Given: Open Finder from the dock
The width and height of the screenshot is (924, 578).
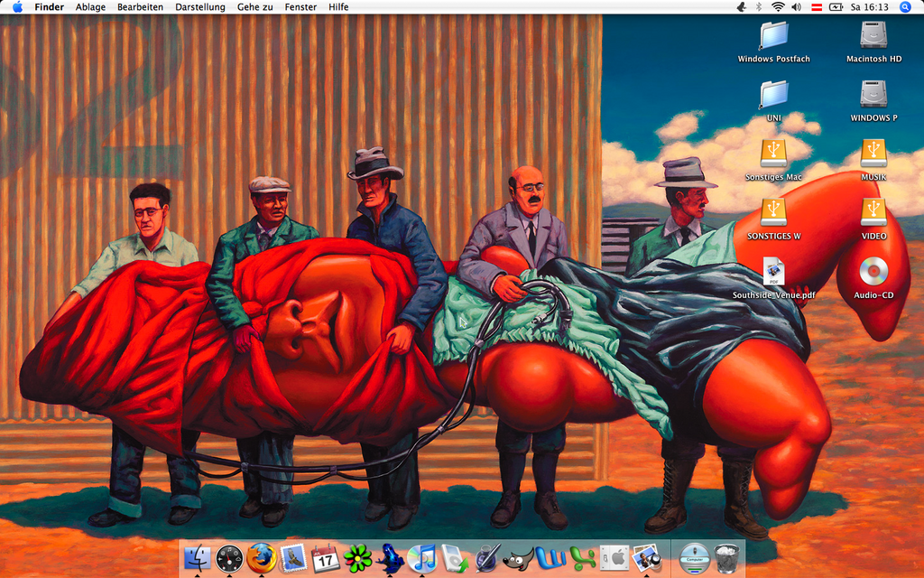Looking at the screenshot, I should click(x=198, y=558).
